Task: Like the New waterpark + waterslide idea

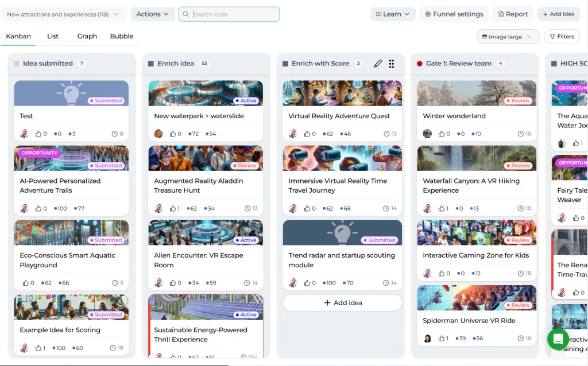Action: point(172,134)
